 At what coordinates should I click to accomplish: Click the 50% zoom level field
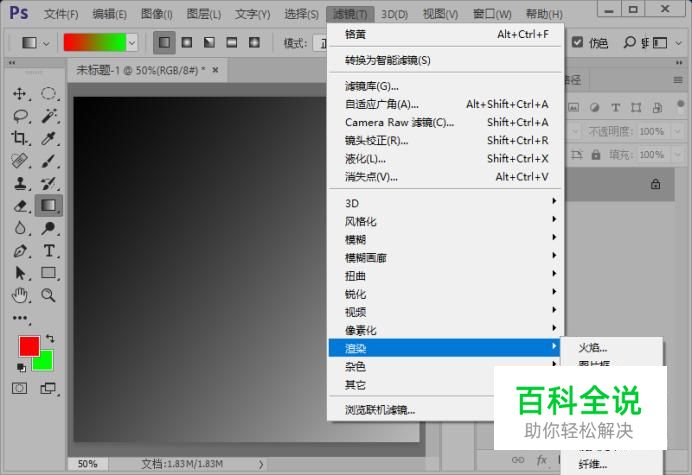(x=87, y=464)
